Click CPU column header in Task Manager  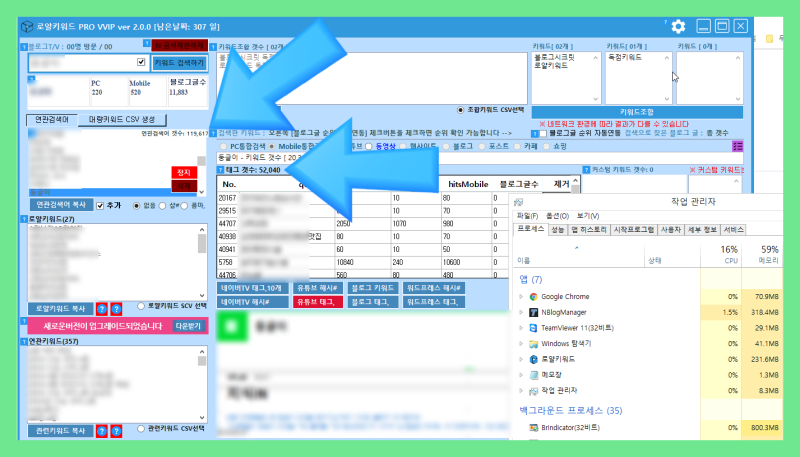point(720,254)
